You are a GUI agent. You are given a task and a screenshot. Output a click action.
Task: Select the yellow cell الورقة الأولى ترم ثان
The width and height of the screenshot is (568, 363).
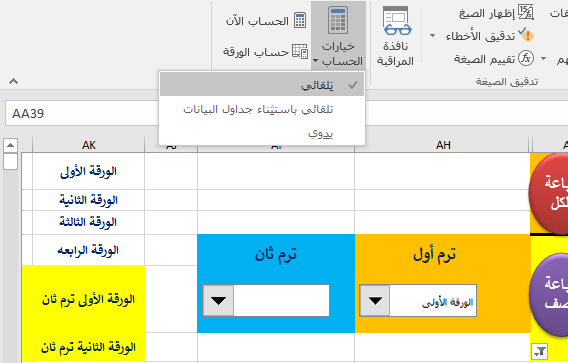[84, 299]
